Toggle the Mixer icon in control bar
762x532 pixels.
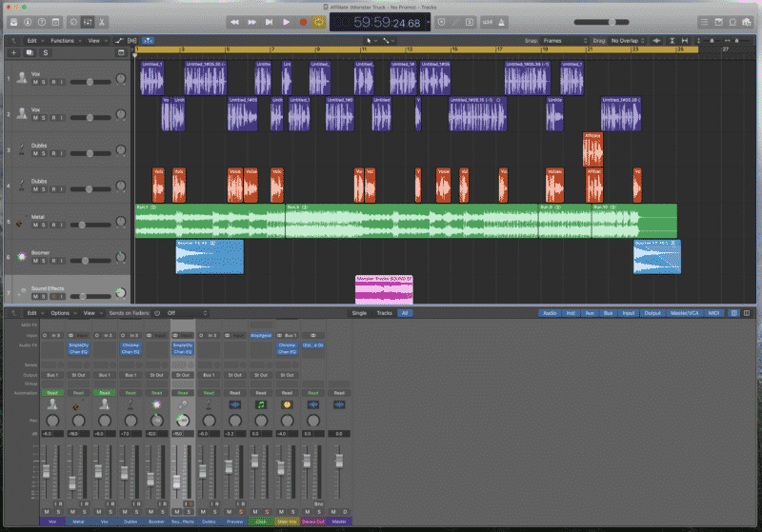tap(88, 22)
